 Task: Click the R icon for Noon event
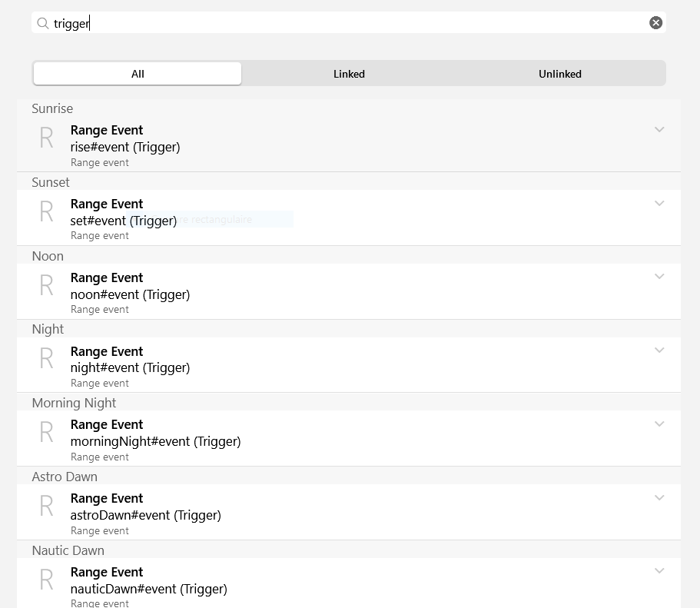pos(46,286)
